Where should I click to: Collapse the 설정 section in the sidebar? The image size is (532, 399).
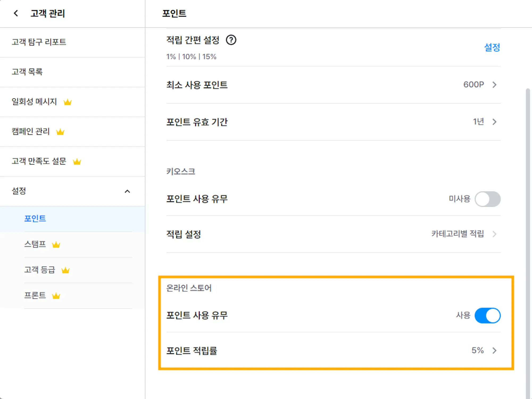click(x=127, y=191)
